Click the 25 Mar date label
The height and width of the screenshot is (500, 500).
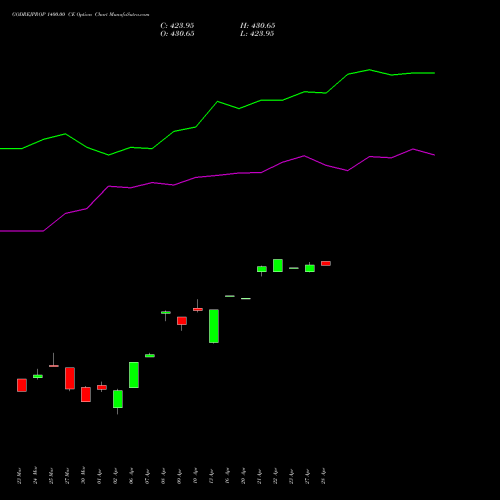(51, 476)
